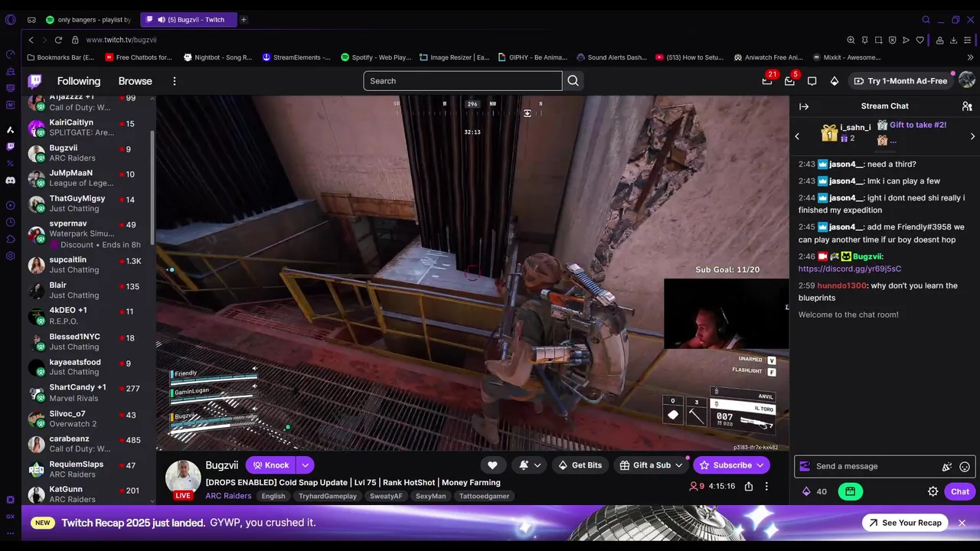Reload the page in browser toolbar
The image size is (980, 551).
coord(58,40)
